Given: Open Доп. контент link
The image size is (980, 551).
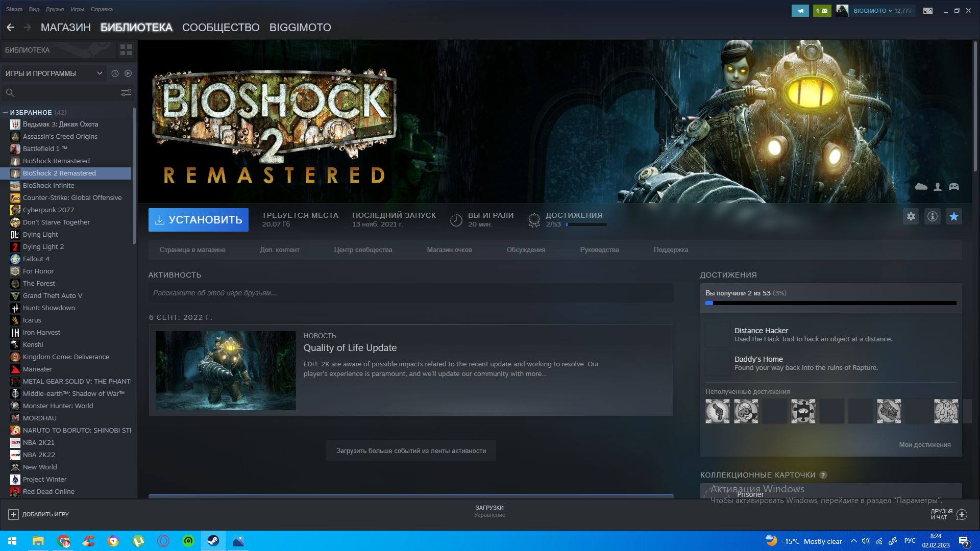Looking at the screenshot, I should pyautogui.click(x=280, y=250).
